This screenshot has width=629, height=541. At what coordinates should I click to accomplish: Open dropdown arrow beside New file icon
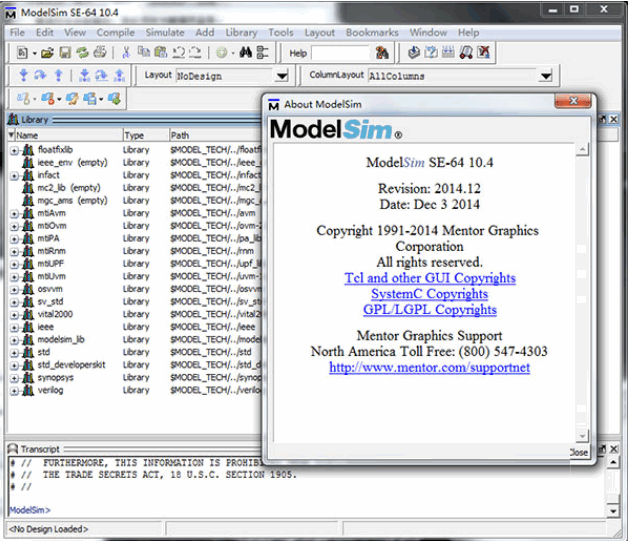[34, 53]
